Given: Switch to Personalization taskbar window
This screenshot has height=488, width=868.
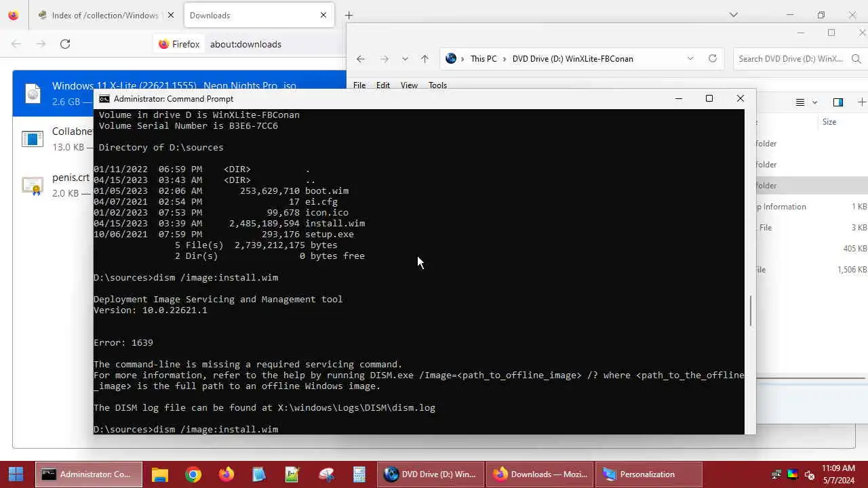Looking at the screenshot, I should point(650,474).
